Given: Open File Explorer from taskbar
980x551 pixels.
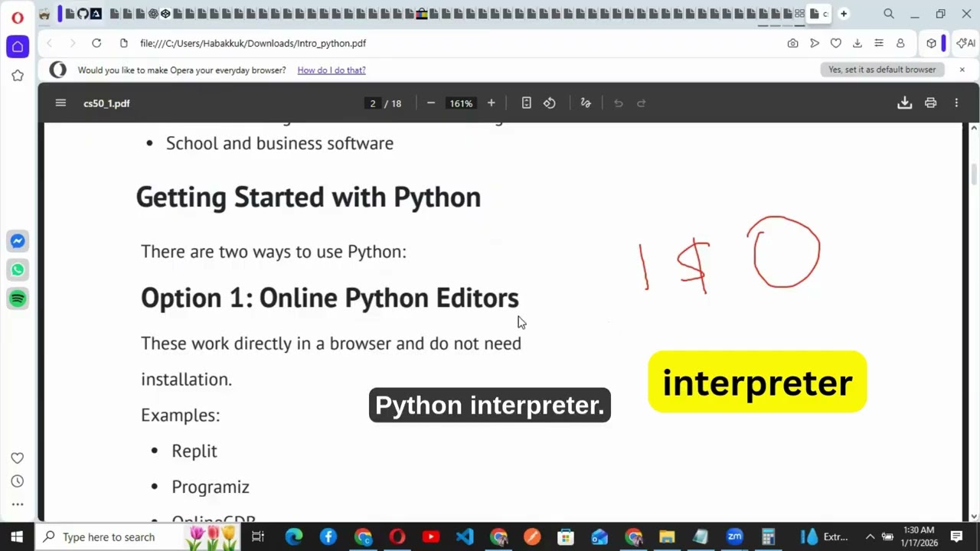Looking at the screenshot, I should (x=667, y=536).
